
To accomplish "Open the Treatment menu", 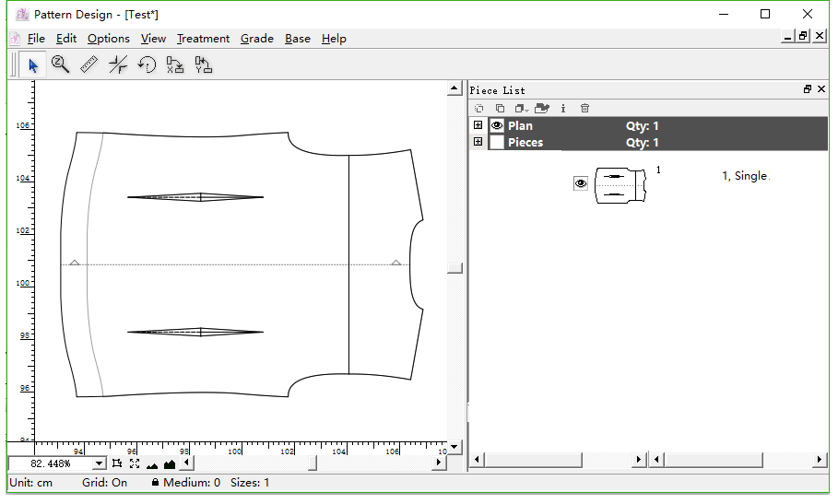I will coord(203,39).
